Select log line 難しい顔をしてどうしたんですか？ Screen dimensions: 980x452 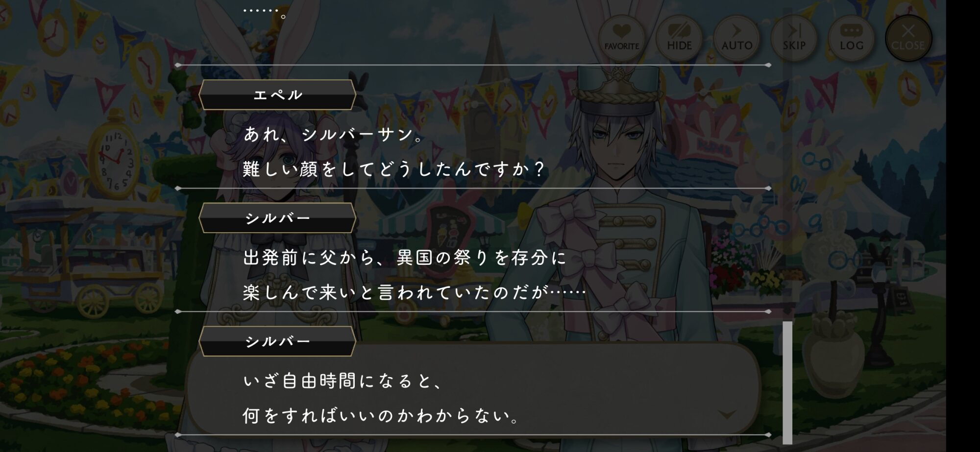tap(393, 169)
